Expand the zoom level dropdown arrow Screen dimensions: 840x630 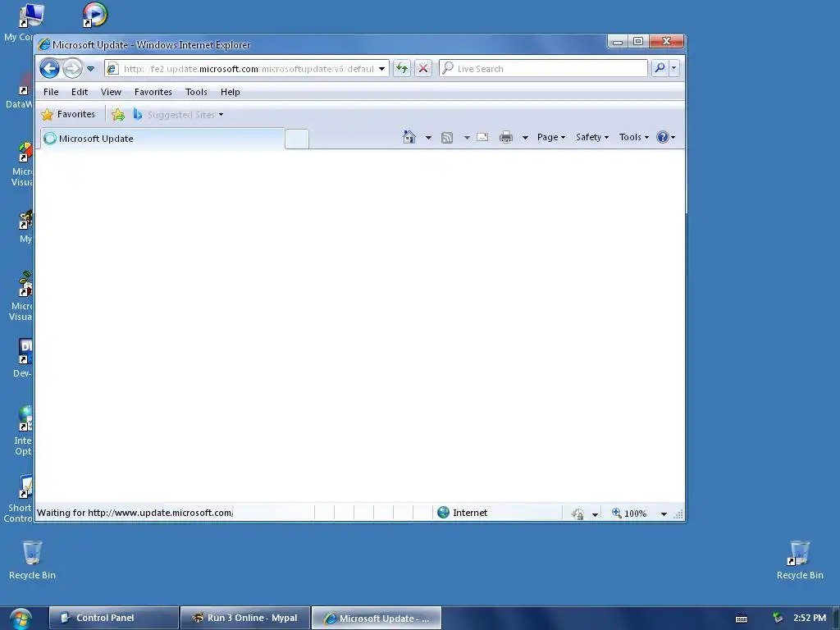click(664, 514)
